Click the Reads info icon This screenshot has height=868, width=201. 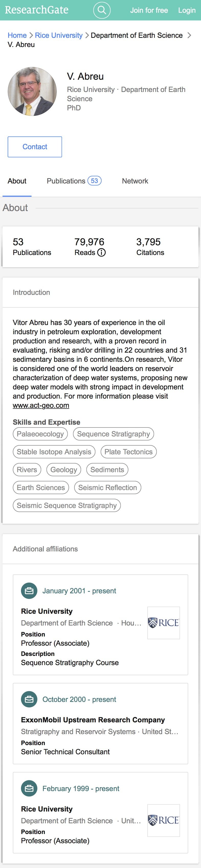101,252
